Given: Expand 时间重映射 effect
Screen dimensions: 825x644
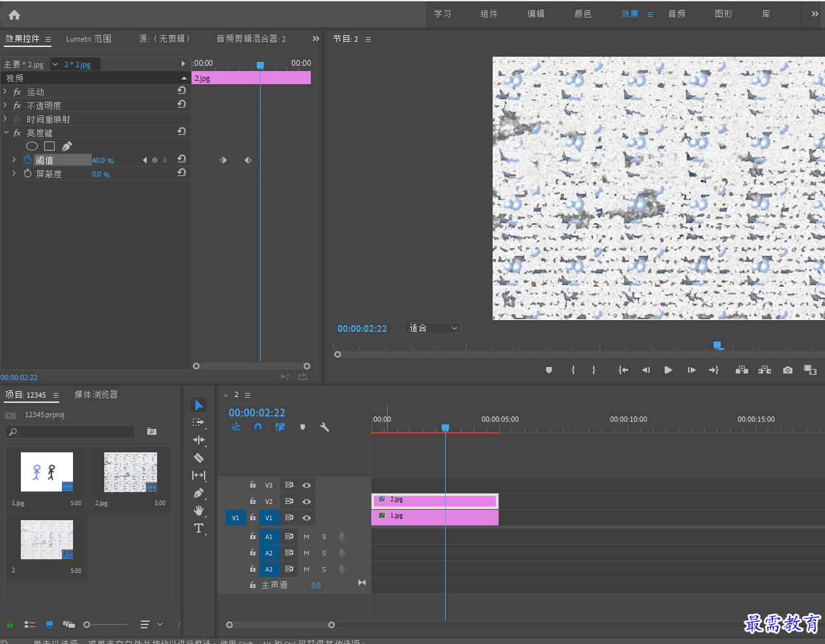Looking at the screenshot, I should (x=5, y=119).
